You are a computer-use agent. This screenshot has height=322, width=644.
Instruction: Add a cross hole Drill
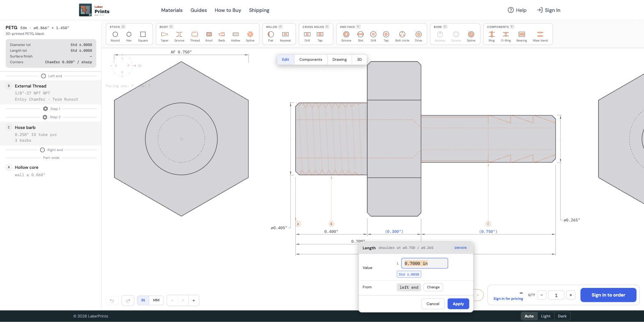[x=307, y=36]
